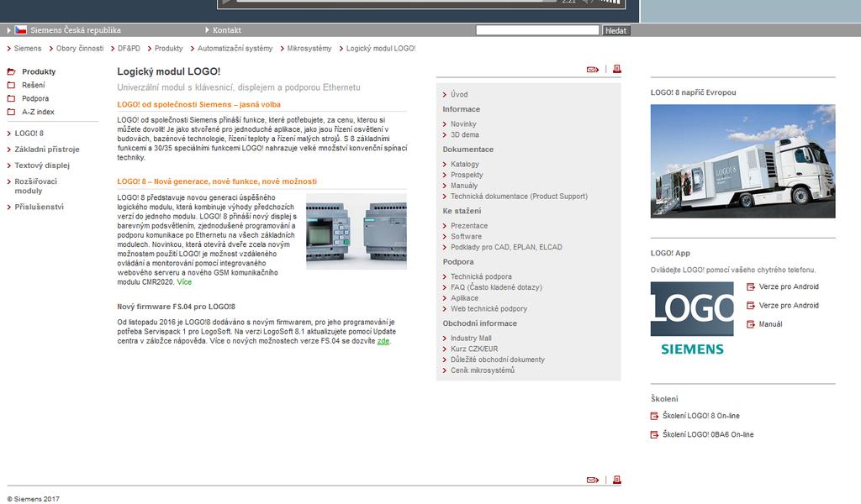This screenshot has height=504, width=861.
Task: Open the Software download link
Action: pos(466,236)
